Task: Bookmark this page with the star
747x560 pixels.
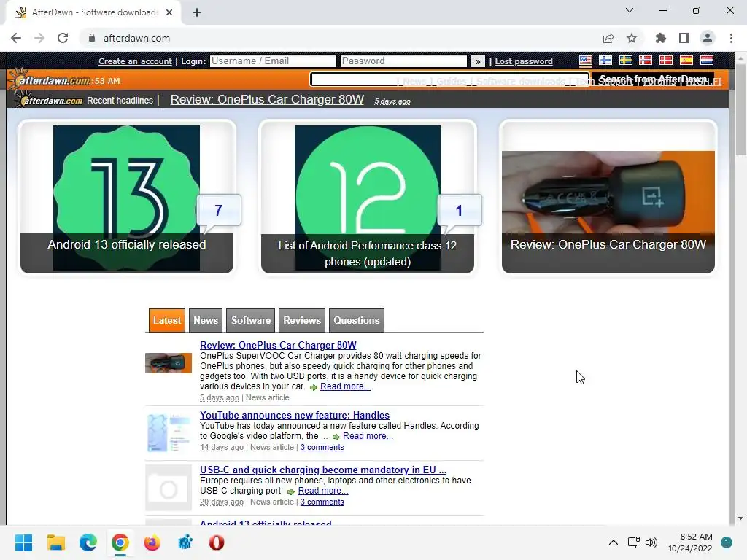Action: click(x=632, y=38)
